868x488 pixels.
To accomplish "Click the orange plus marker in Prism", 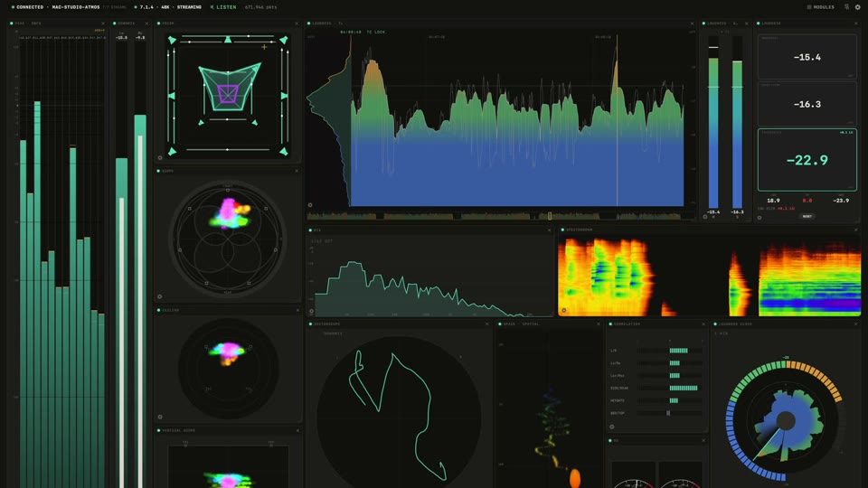I will pos(264,47).
